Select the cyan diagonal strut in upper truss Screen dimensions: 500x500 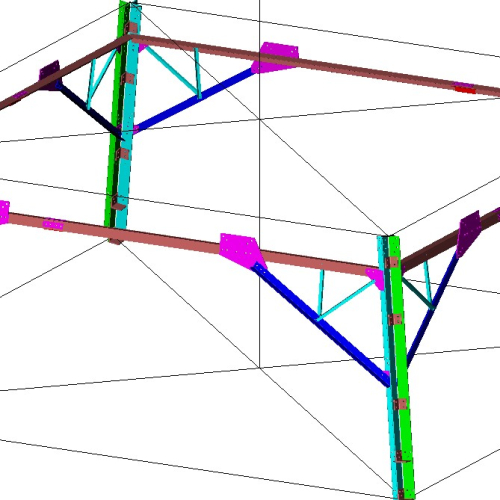[171, 70]
